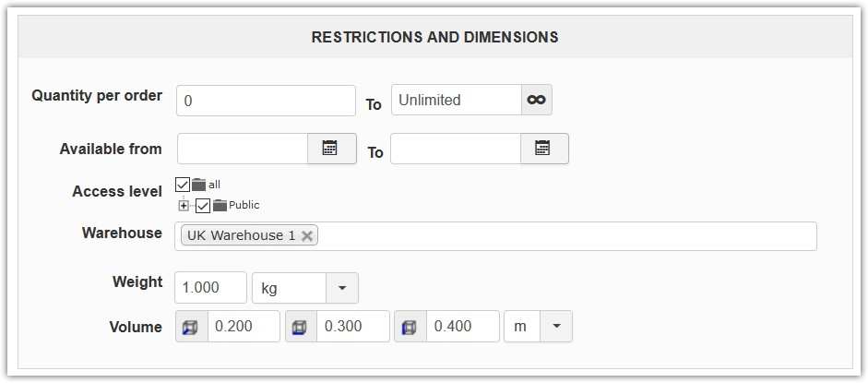Open the Available to end date calendar
The height and width of the screenshot is (383, 868).
[543, 148]
